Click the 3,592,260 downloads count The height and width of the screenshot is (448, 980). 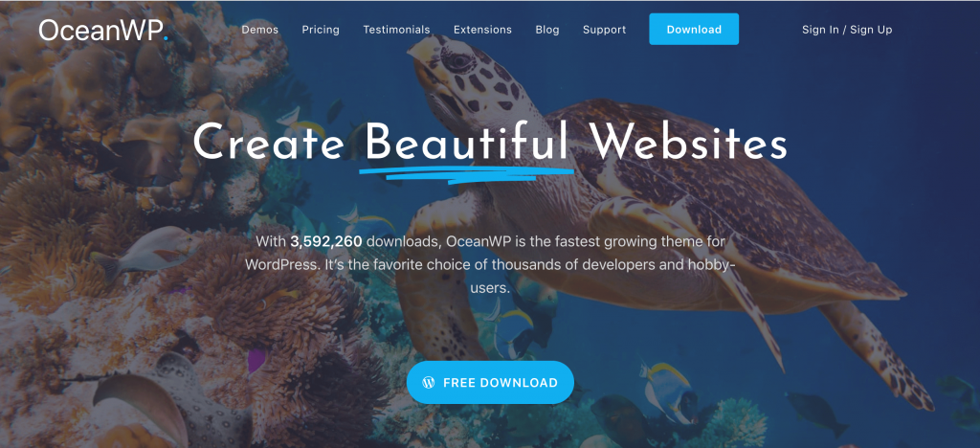(x=326, y=240)
